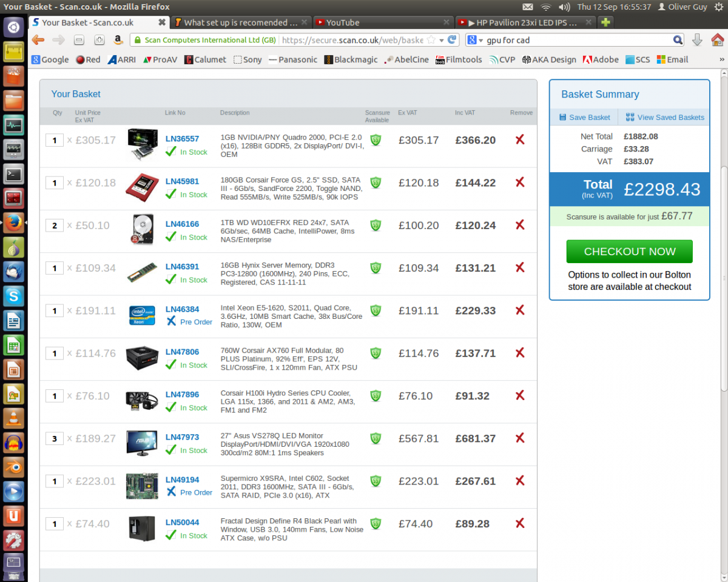
Task: Click the Firefox zoom in plus button
Action: [x=99, y=40]
